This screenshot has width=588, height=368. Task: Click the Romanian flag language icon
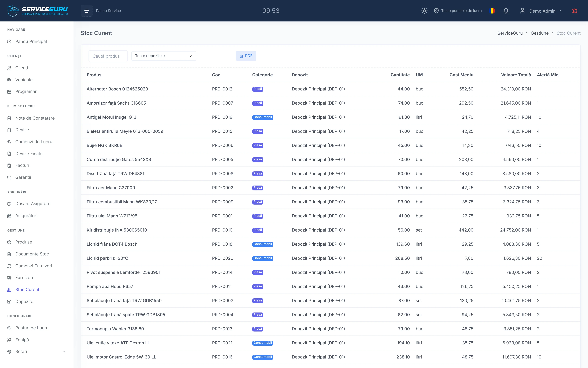coord(492,11)
